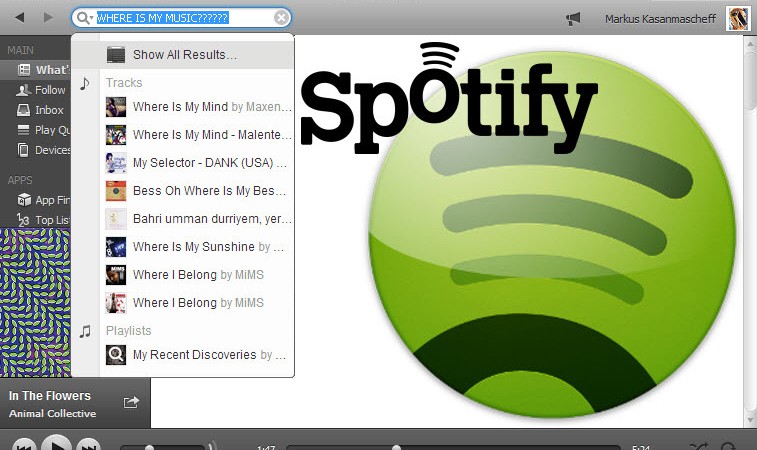Click the track progress slider handle
This screenshot has width=757, height=450.
pyautogui.click(x=396, y=448)
